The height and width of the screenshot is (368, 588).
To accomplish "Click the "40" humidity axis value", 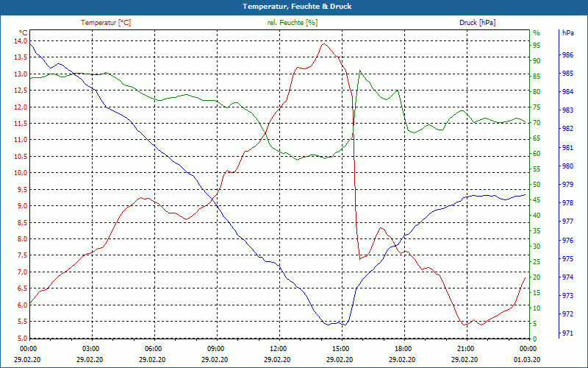I will click(537, 216).
